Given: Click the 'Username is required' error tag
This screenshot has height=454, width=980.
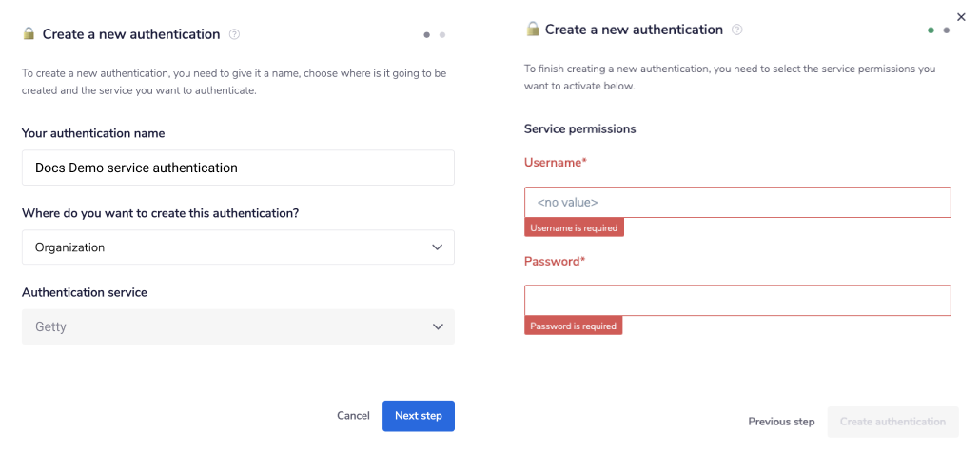Looking at the screenshot, I should click(574, 228).
